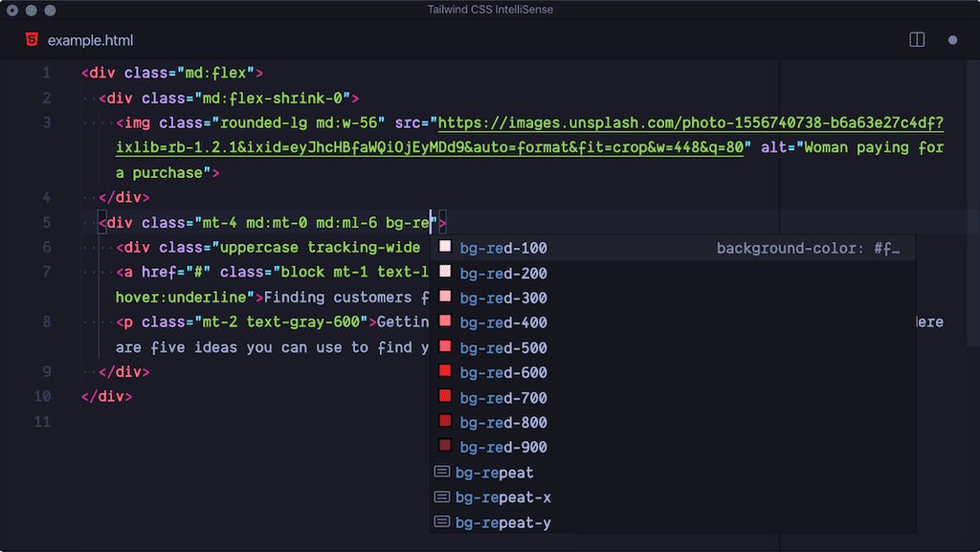Screen dimensions: 980x552
Task: Click the circular settings icon in the top-right corner
Action: tap(954, 40)
